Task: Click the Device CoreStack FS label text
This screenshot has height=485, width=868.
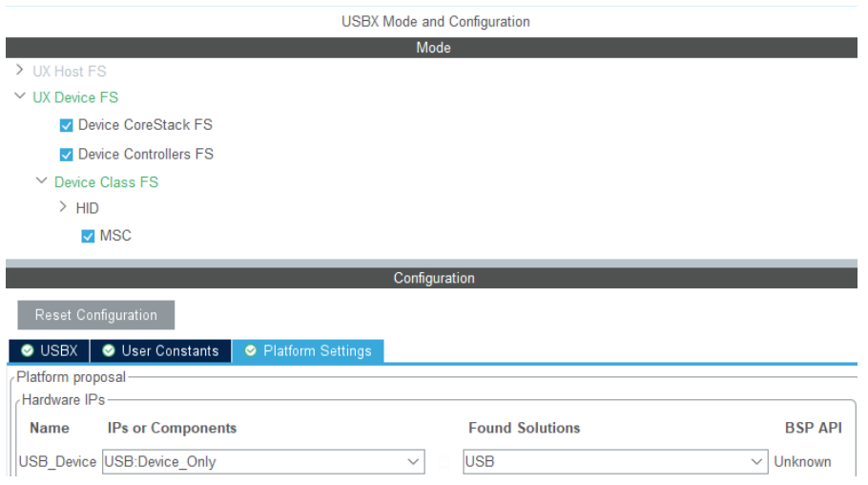Action: click(145, 125)
